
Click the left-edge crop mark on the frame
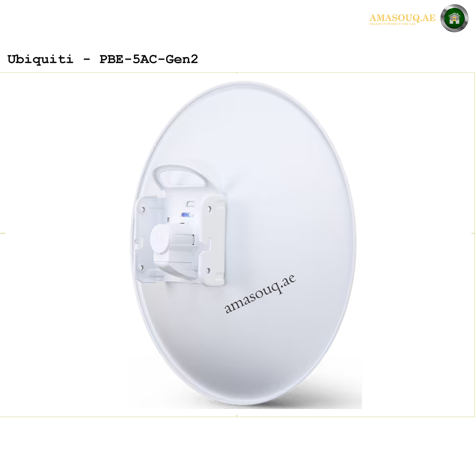pos(3,233)
